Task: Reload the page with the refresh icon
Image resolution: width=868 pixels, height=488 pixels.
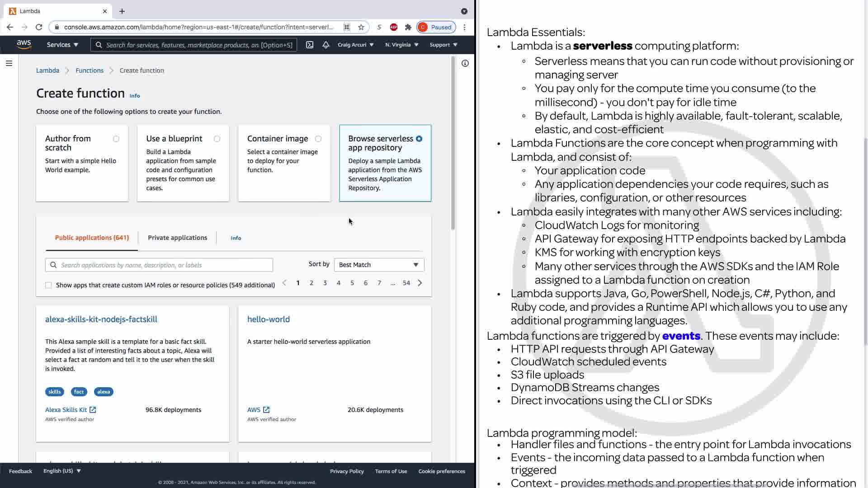Action: [39, 27]
